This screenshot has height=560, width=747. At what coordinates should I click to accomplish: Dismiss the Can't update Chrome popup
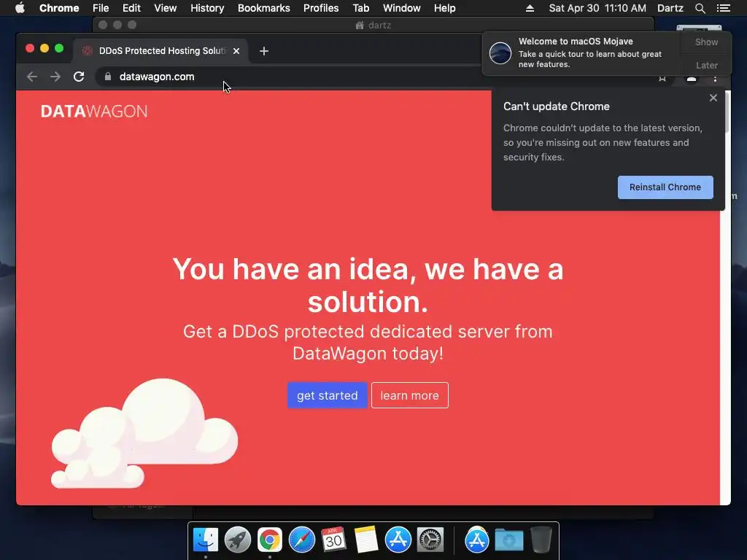[713, 98]
